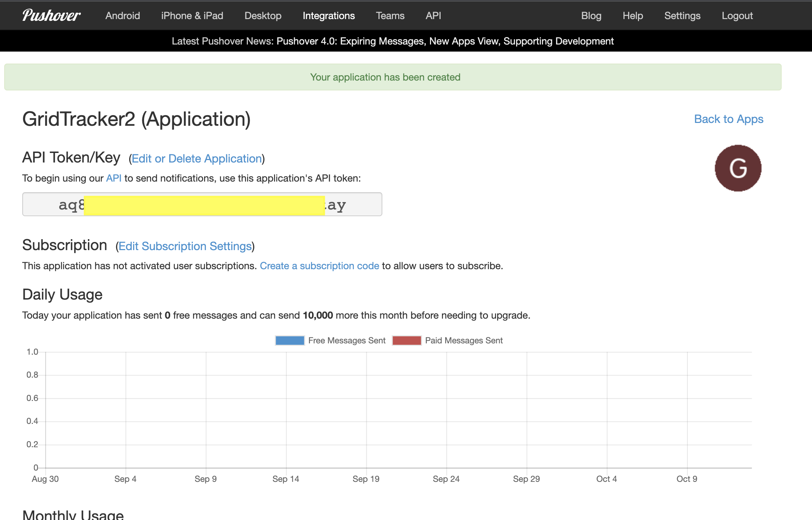The width and height of the screenshot is (812, 520).
Task: Open Edit Subscription Settings
Action: coord(185,246)
